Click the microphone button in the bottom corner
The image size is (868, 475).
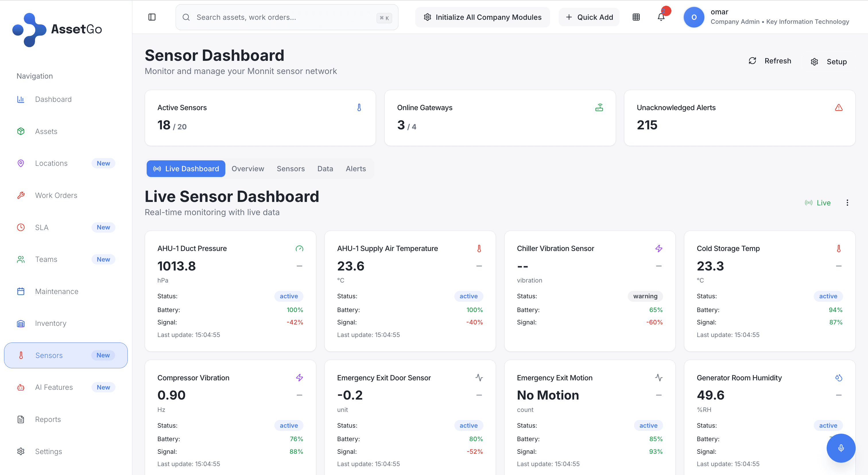841,448
